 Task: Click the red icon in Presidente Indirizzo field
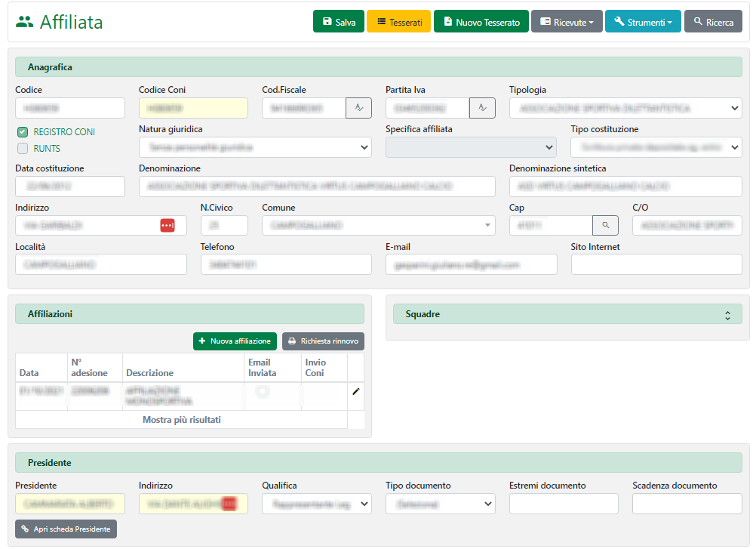(229, 504)
